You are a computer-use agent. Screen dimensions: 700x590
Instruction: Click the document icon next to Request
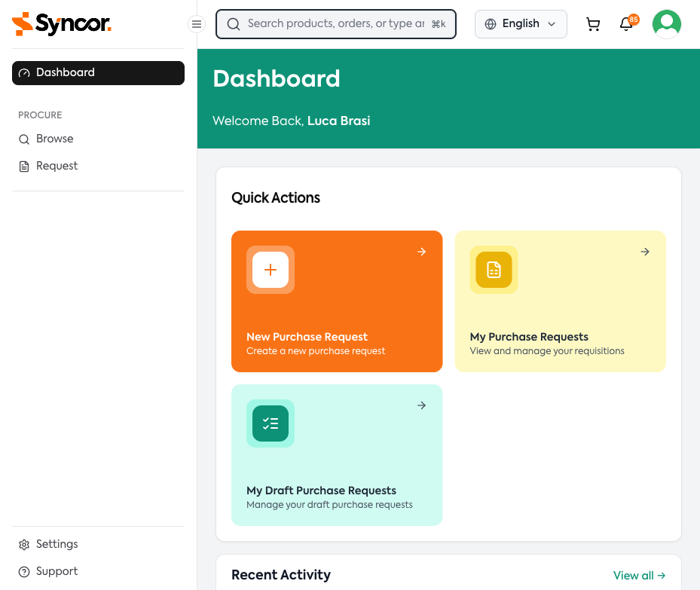pyautogui.click(x=23, y=165)
